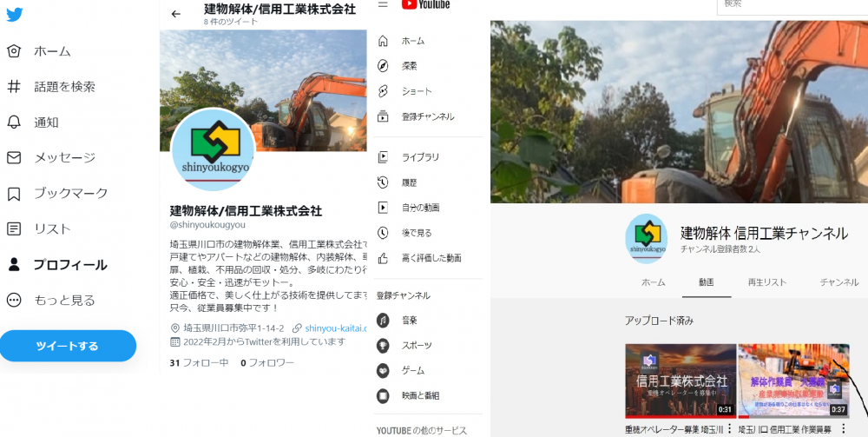
Task: Open YouTube Shorts icon (ショート)
Action: (383, 91)
